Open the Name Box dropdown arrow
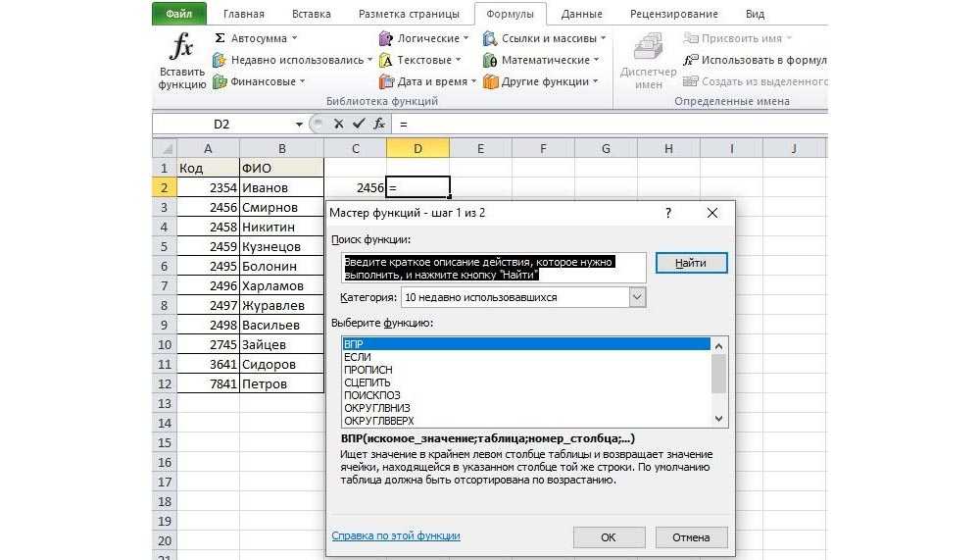 [x=300, y=125]
